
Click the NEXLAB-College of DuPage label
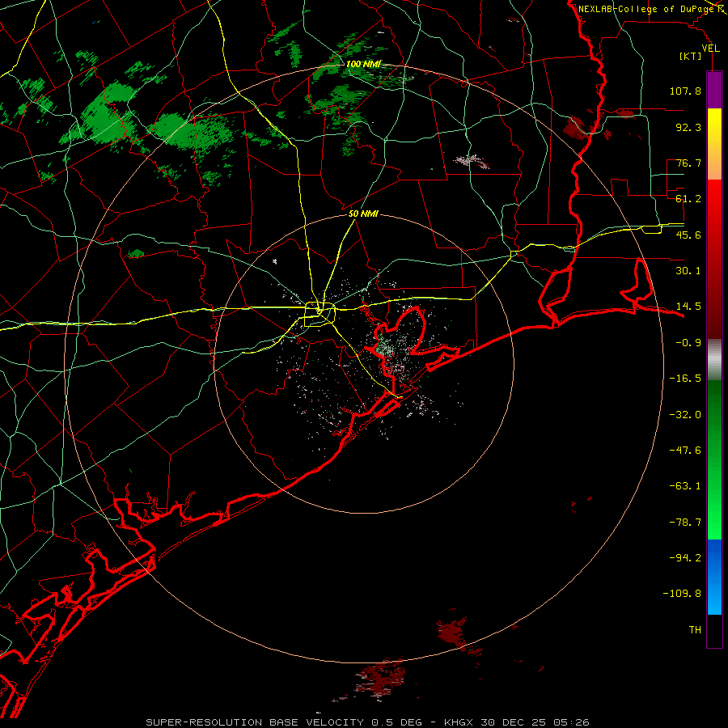(646, 9)
